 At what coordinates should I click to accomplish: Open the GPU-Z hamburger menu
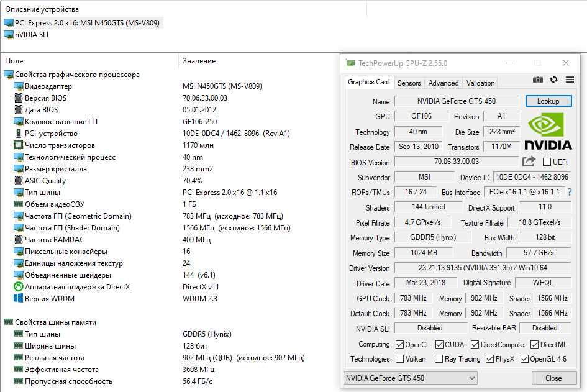(570, 80)
